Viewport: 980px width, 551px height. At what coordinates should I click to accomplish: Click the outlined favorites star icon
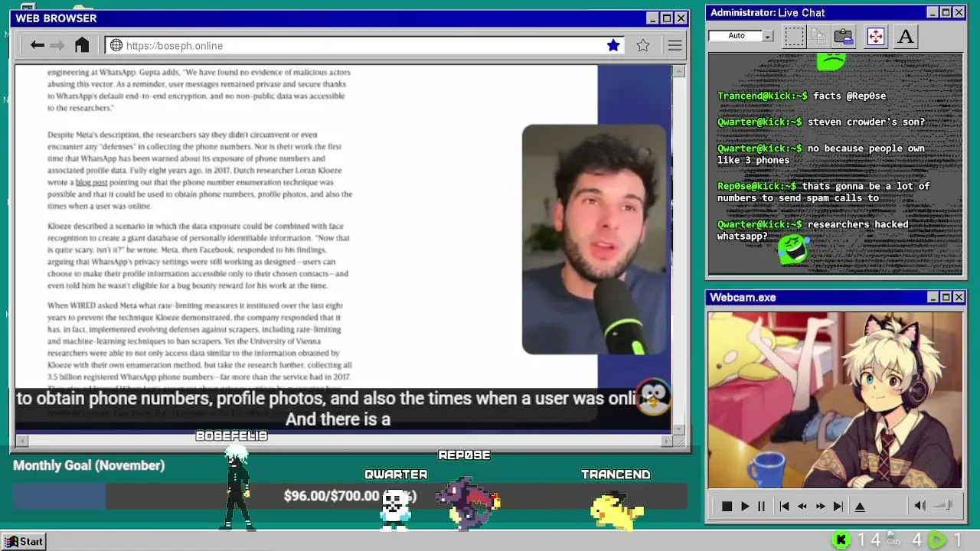tap(643, 45)
